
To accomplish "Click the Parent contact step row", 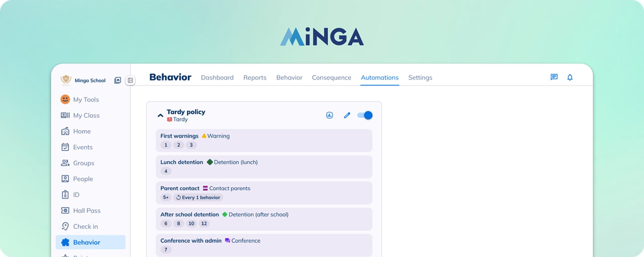I will (264, 193).
